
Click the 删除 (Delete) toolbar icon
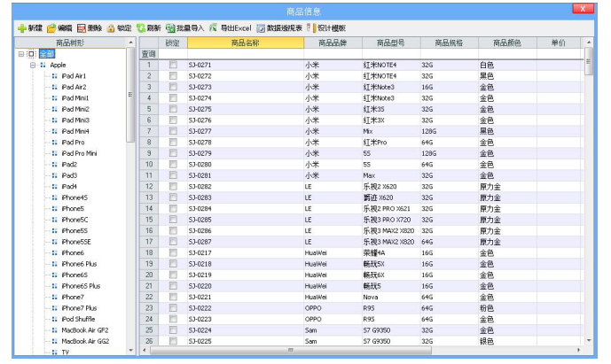(82, 28)
